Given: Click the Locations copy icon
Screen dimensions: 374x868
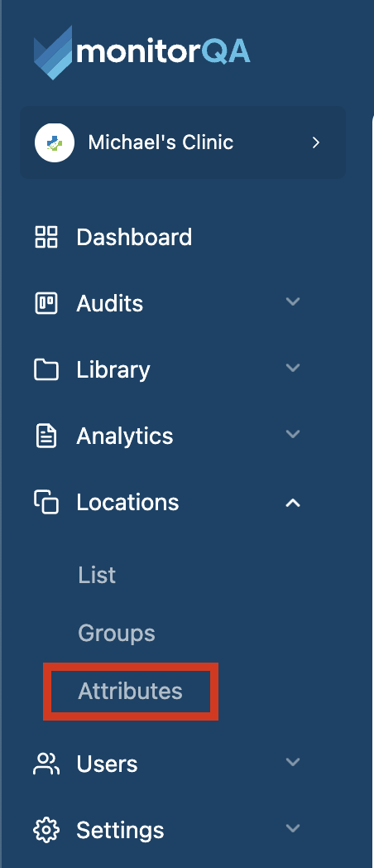Looking at the screenshot, I should 46,502.
